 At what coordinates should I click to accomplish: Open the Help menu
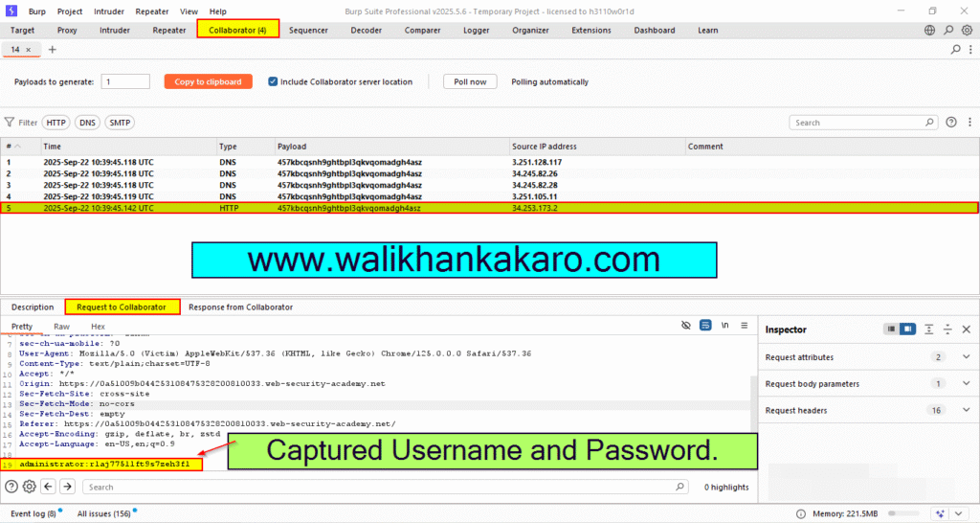[x=217, y=11]
